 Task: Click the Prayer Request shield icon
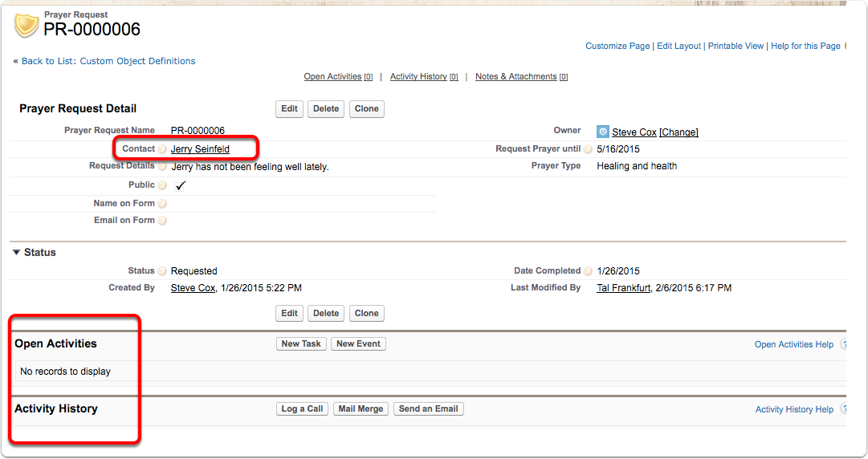pos(26,25)
